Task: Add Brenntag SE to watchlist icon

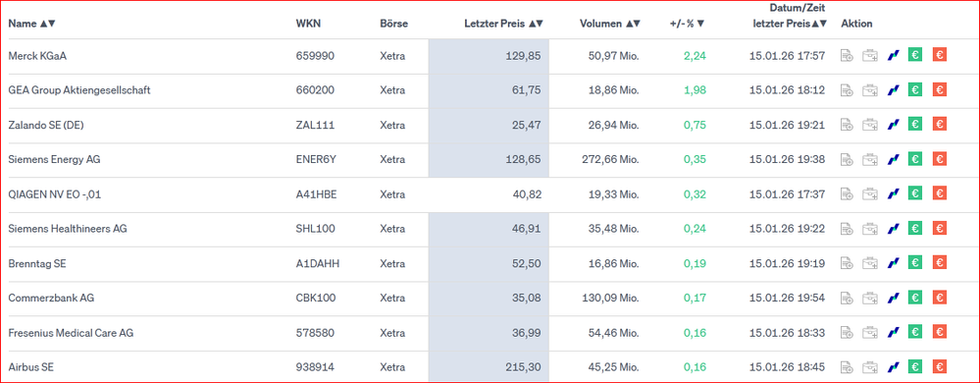Action: coord(847,263)
